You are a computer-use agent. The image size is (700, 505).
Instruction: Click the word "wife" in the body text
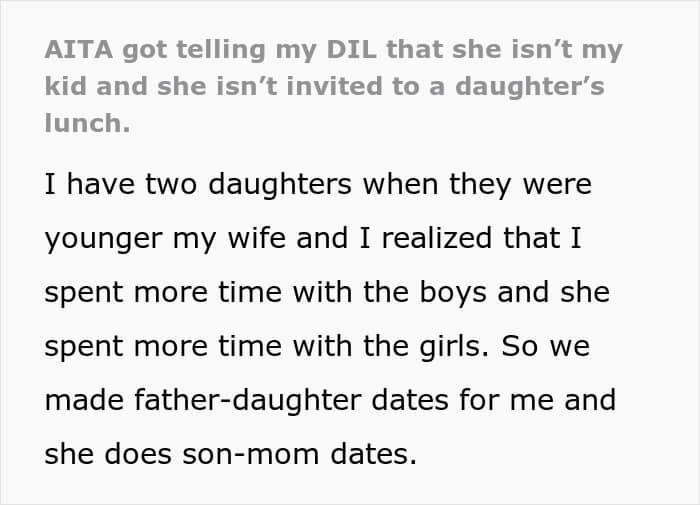(256, 237)
